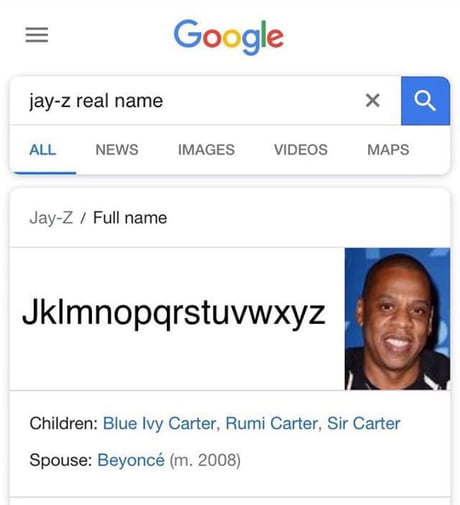This screenshot has height=505, width=460.
Task: Clear the search query with X
Action: tap(372, 100)
